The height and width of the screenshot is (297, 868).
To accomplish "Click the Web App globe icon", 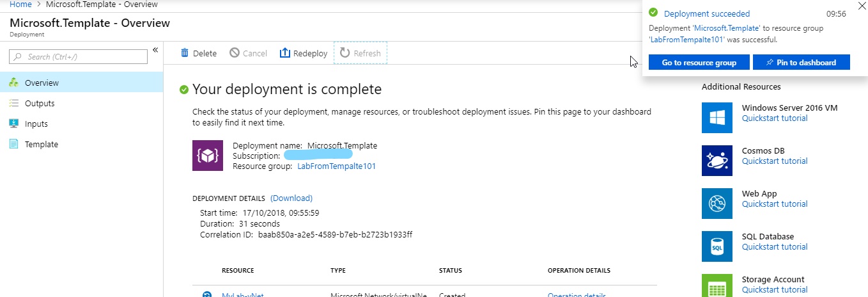I will (717, 204).
